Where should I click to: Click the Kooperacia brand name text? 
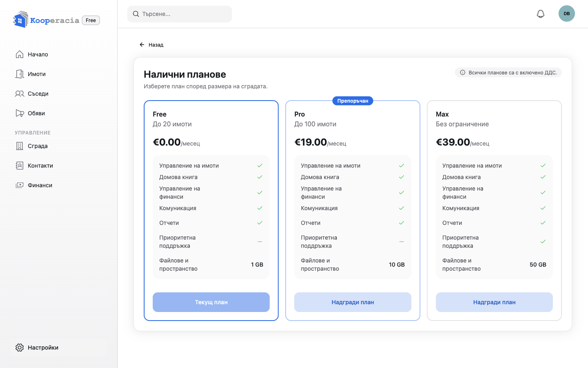[55, 20]
